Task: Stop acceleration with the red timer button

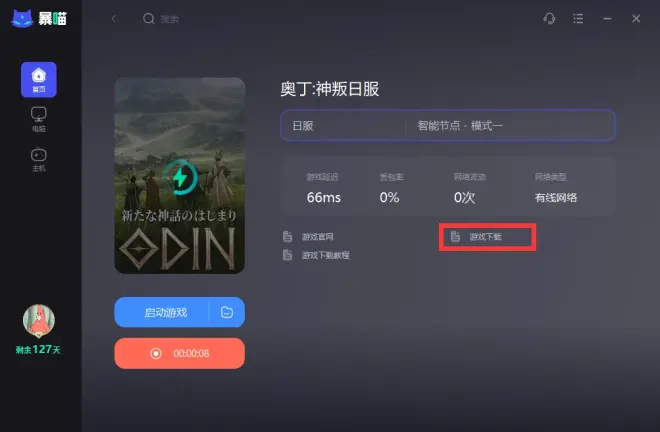Action: click(x=179, y=353)
